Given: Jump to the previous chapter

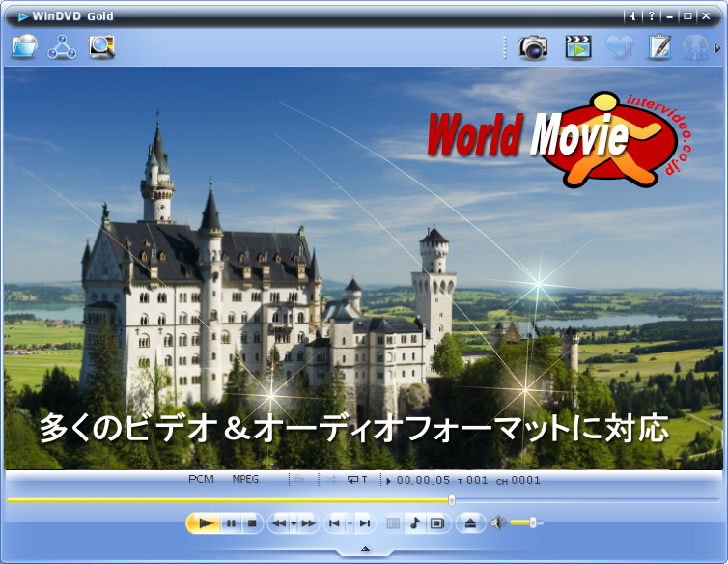Looking at the screenshot, I should click(x=334, y=523).
